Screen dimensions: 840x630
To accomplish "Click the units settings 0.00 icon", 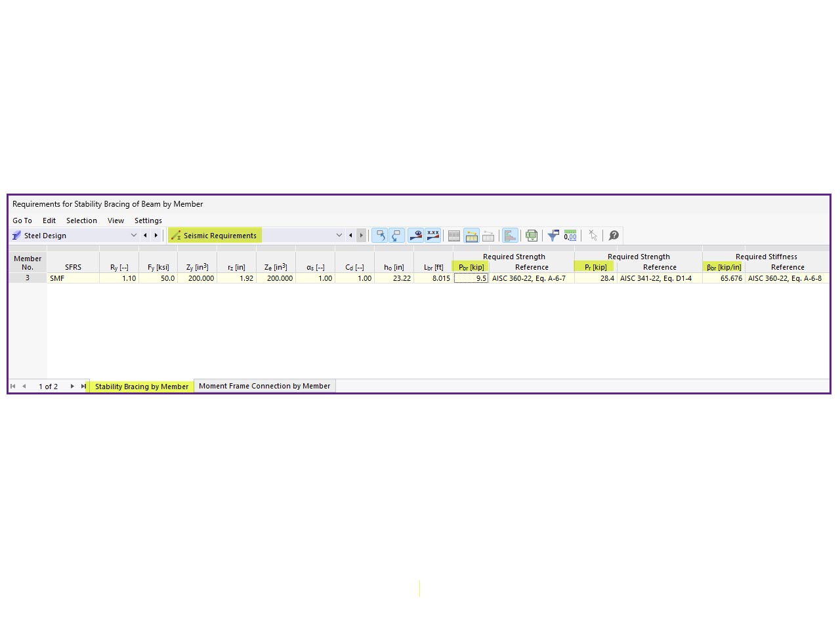I will click(x=570, y=235).
